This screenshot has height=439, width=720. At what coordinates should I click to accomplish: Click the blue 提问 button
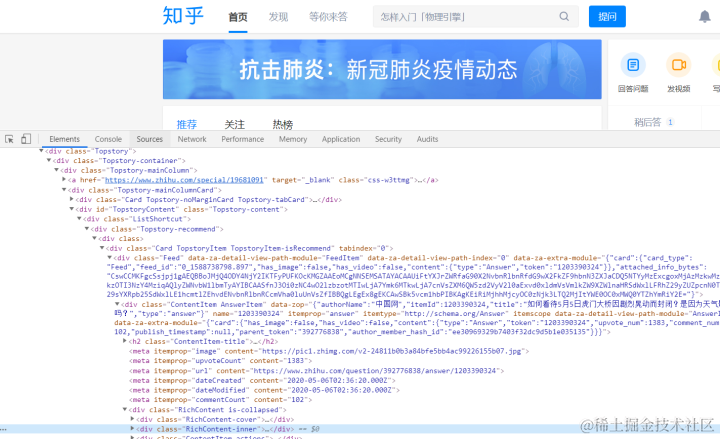[607, 17]
